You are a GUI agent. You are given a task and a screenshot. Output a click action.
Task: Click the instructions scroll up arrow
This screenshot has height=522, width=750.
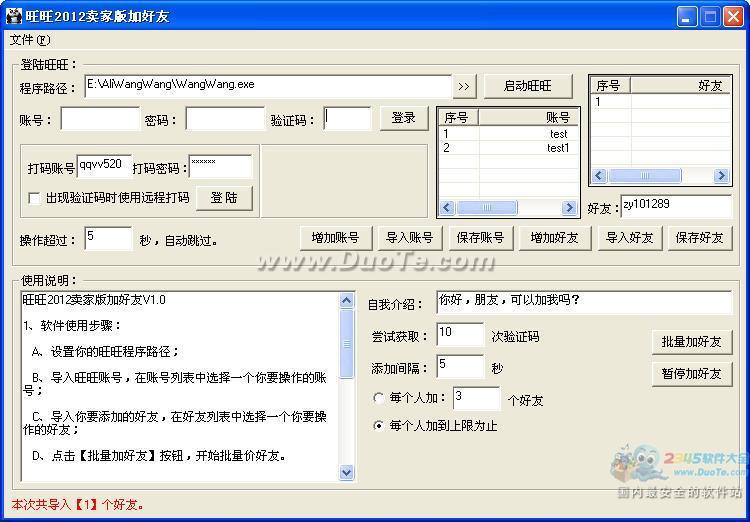coord(346,300)
